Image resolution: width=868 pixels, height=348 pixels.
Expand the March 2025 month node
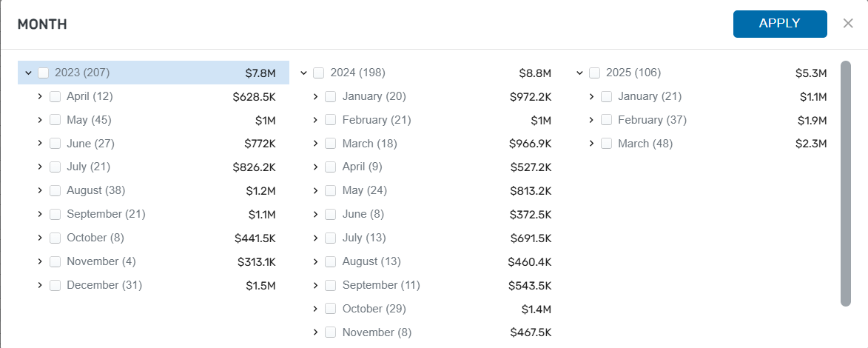tap(591, 144)
